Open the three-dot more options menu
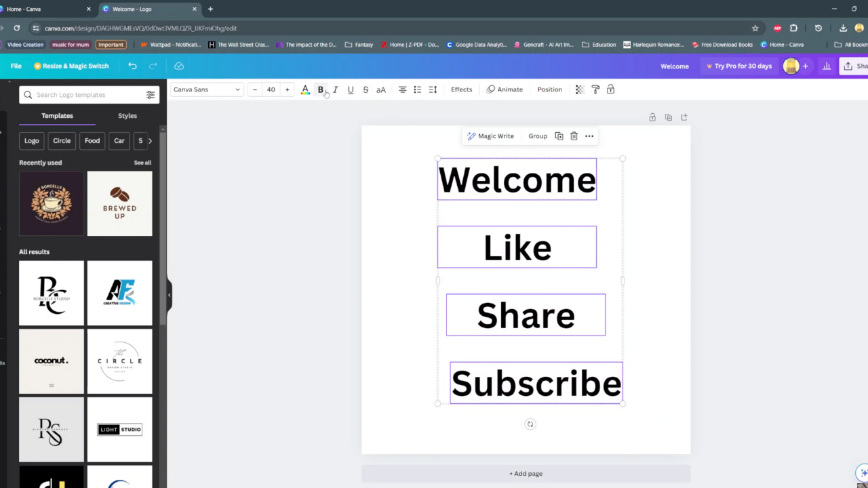This screenshot has height=488, width=868. (x=589, y=136)
